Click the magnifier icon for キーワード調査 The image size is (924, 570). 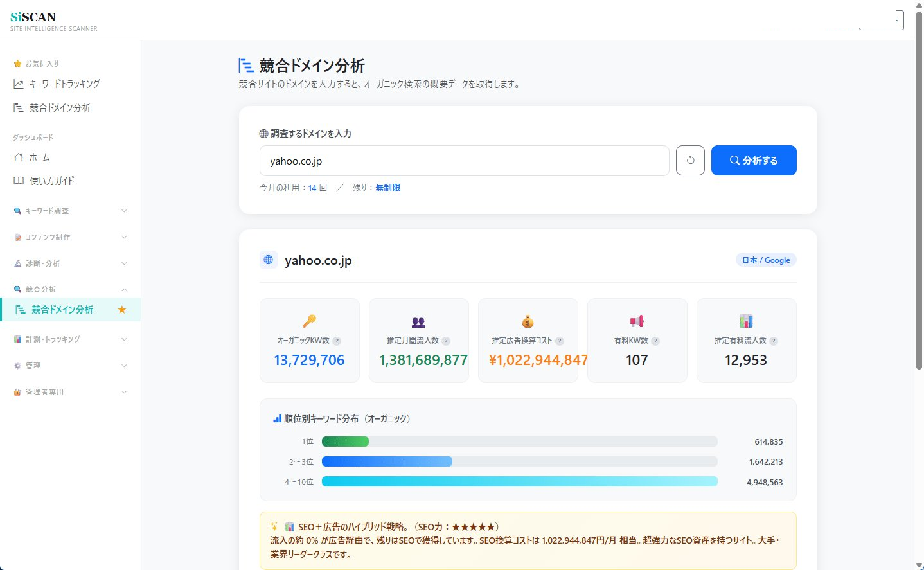pos(18,211)
